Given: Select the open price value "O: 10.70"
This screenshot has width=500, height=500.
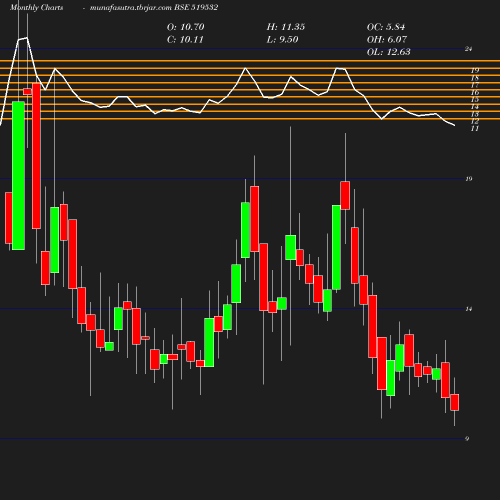Looking at the screenshot, I should [x=185, y=27].
